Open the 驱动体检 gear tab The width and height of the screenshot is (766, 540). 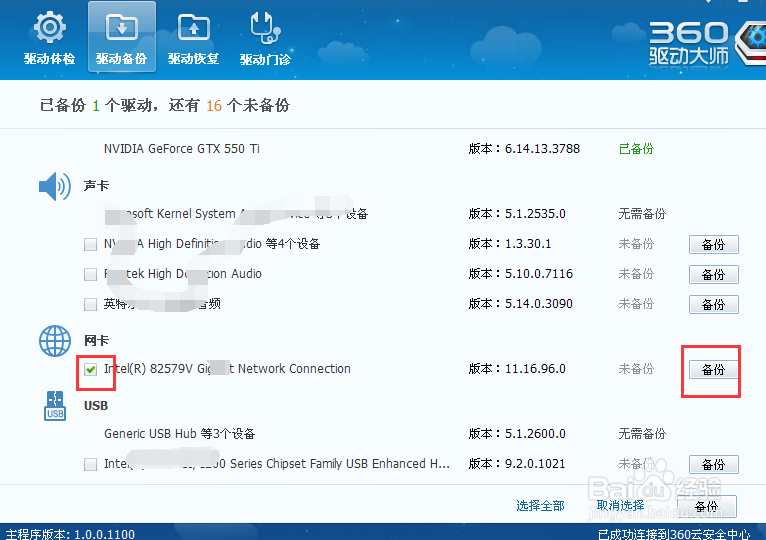[49, 38]
